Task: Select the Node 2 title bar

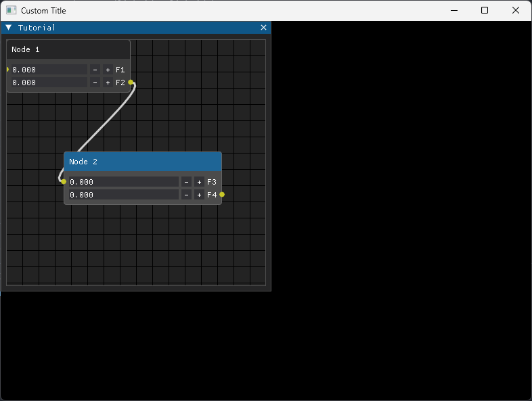Action: tap(143, 162)
